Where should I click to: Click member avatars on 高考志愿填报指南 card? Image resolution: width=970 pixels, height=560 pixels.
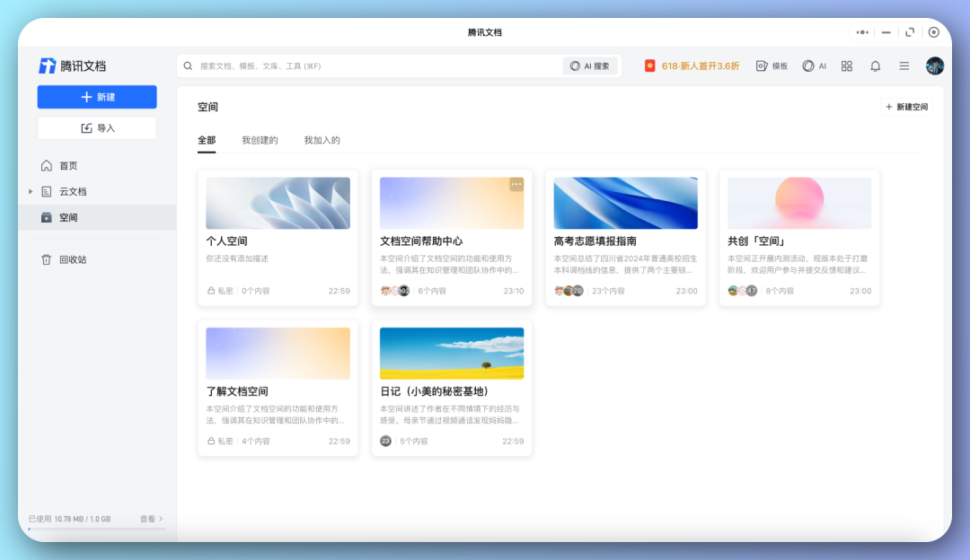click(569, 291)
